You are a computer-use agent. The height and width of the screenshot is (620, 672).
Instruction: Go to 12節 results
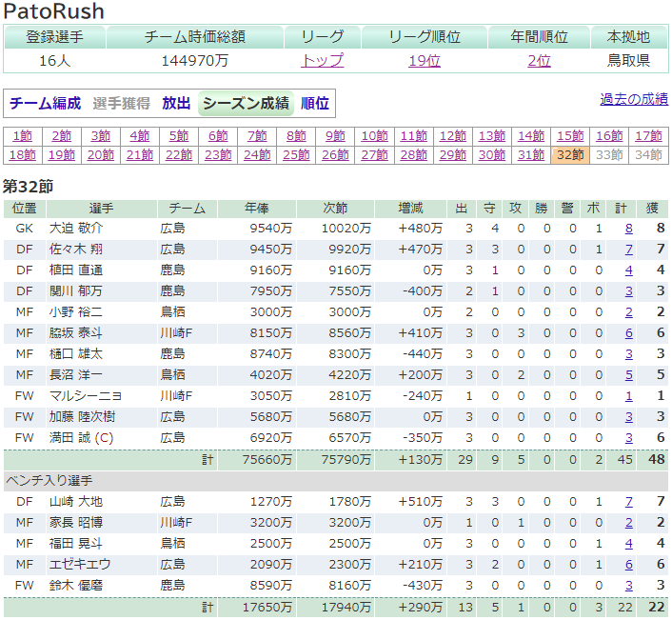[x=453, y=136]
